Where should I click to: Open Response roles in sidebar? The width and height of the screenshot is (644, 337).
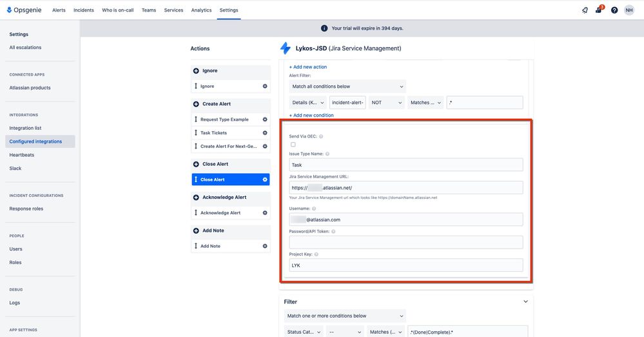pos(26,209)
